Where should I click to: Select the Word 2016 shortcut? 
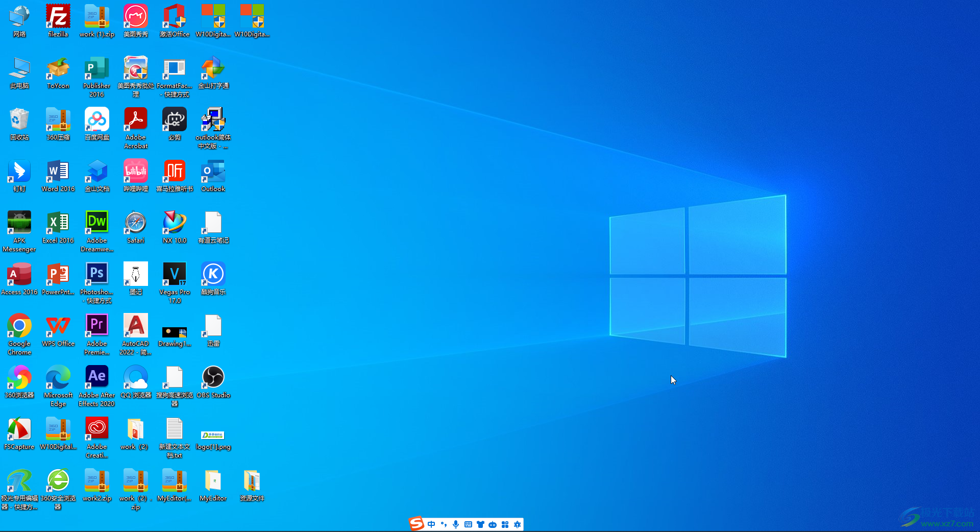tap(58, 172)
